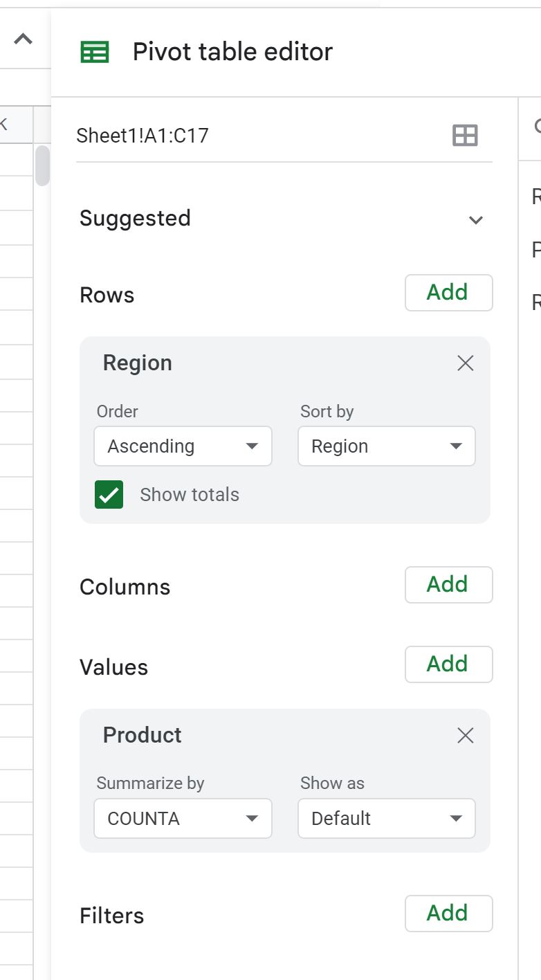Add a pivot table filter
The image size is (541, 980).
[448, 913]
